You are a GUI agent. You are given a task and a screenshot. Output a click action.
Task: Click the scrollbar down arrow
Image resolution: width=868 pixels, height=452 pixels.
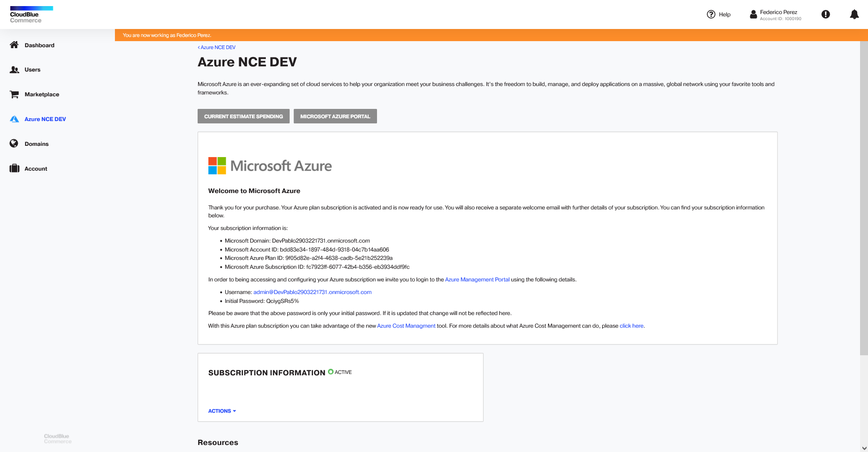pyautogui.click(x=864, y=448)
